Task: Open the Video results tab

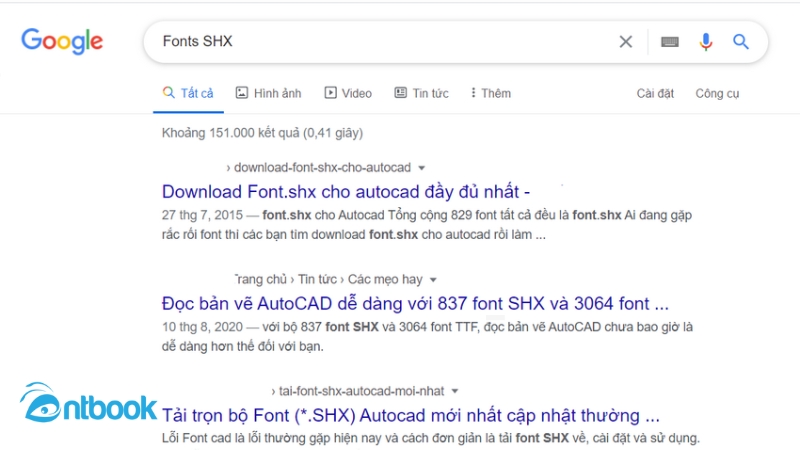Action: coord(348,93)
